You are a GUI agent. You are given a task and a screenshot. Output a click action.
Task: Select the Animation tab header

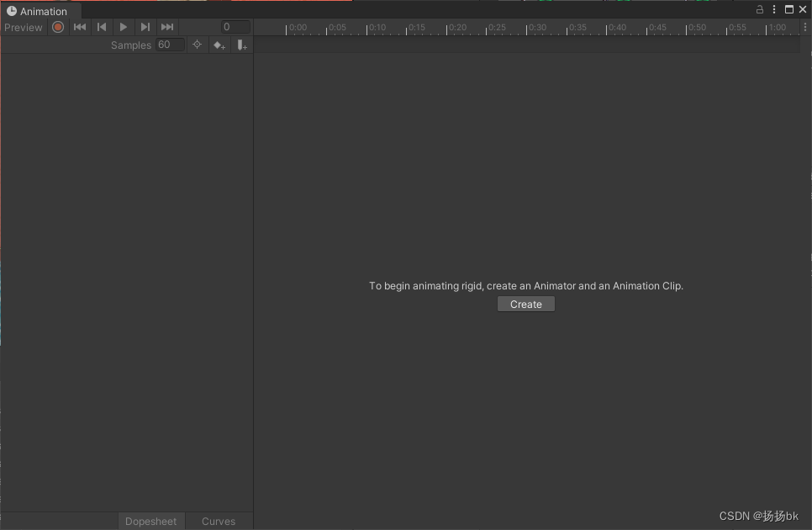(40, 11)
